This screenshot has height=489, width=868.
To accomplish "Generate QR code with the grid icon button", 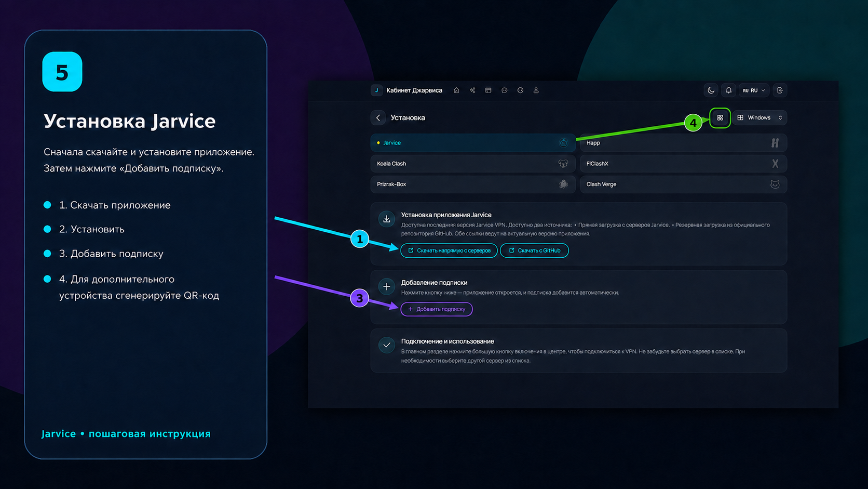I will pos(720,118).
